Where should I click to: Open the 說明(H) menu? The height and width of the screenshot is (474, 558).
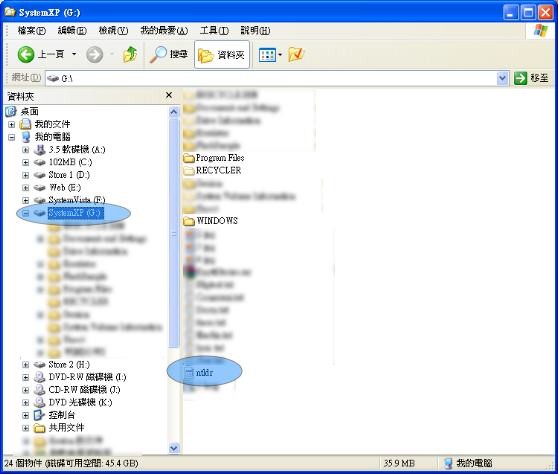point(255,31)
